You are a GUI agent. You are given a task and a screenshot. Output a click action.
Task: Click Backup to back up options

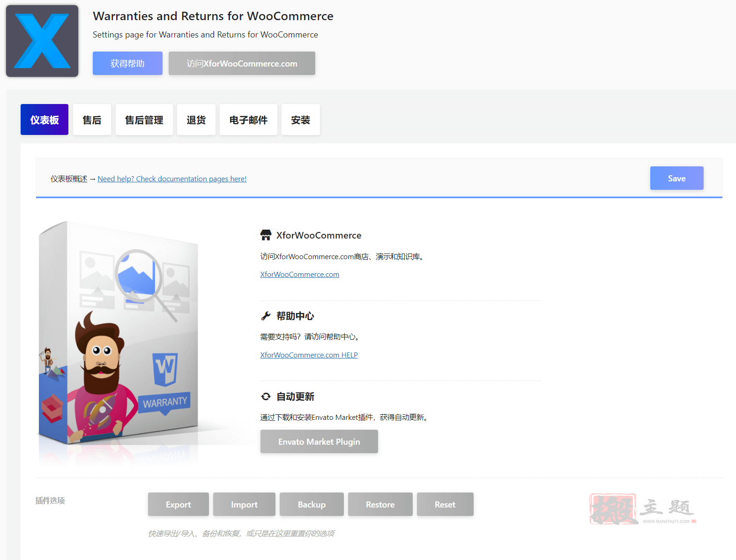tap(312, 504)
